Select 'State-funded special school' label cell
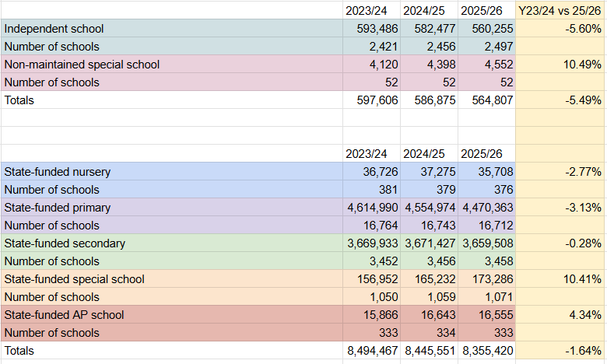Image resolution: width=607 pixels, height=364 pixels. [172, 279]
